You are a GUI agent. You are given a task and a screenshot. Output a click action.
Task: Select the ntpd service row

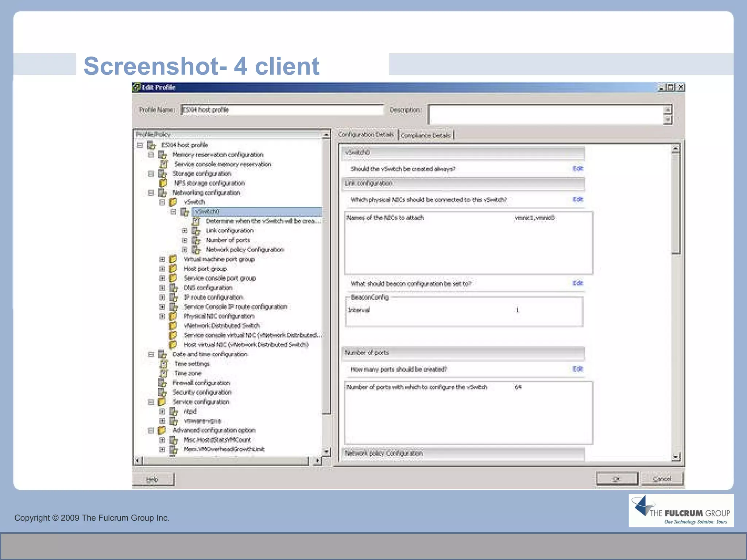coord(190,411)
